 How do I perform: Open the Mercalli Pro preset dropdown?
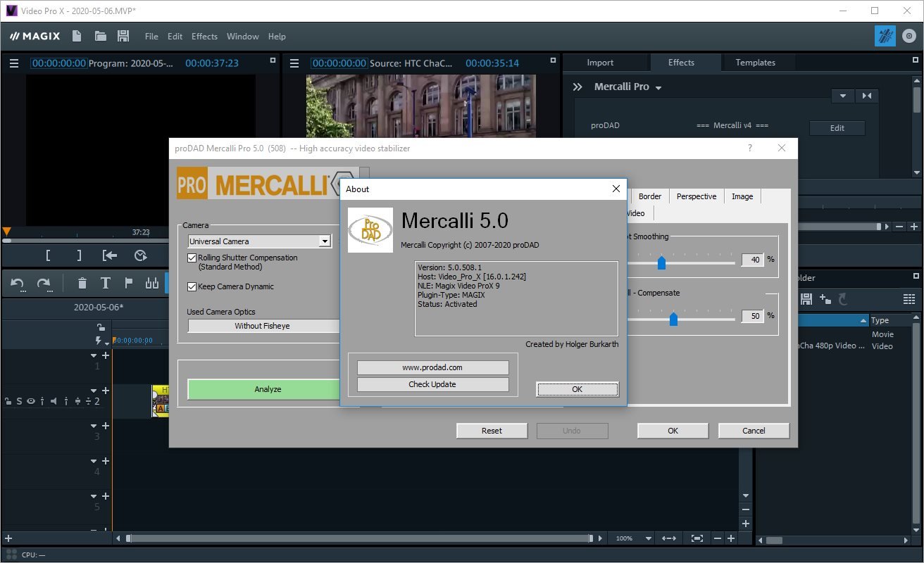[x=658, y=87]
